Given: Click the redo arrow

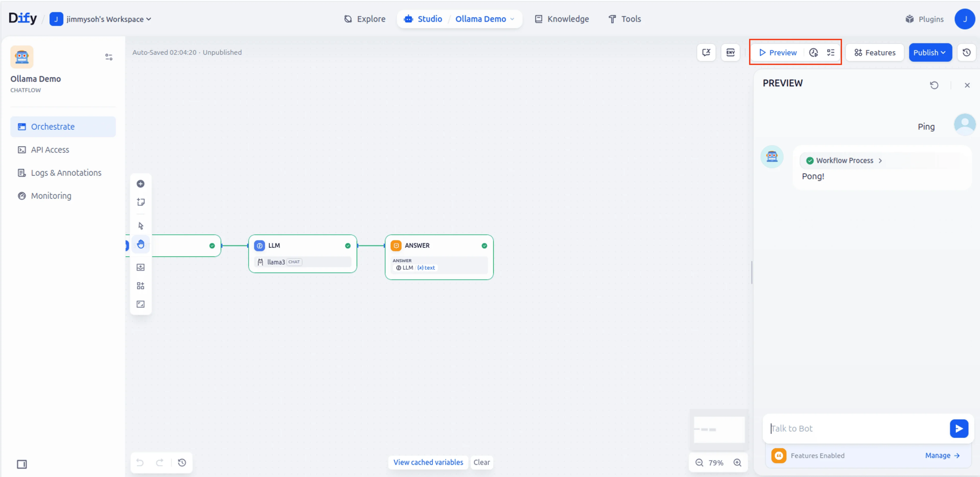Looking at the screenshot, I should click(160, 462).
